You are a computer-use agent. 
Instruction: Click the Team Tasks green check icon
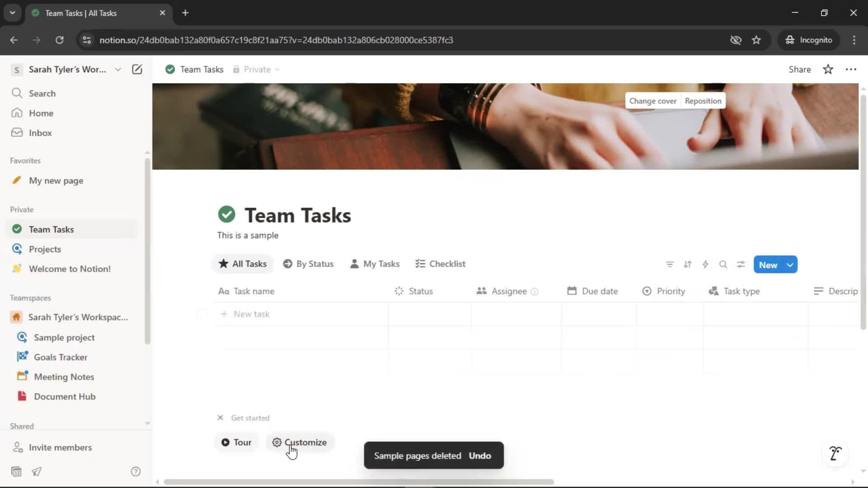point(226,215)
